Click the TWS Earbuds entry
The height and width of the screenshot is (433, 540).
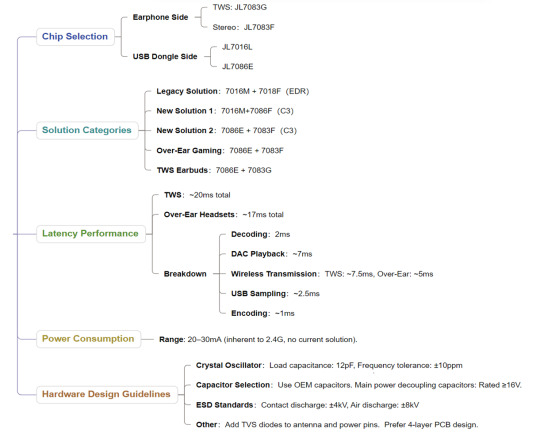(x=214, y=170)
